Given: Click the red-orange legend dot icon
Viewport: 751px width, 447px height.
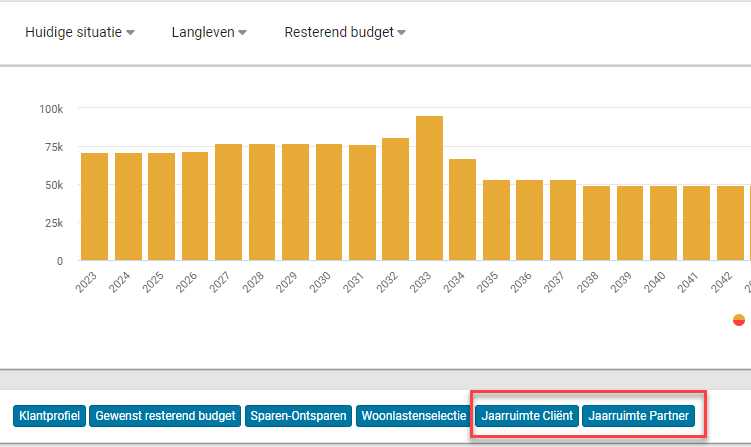Looking at the screenshot, I should tap(739, 320).
